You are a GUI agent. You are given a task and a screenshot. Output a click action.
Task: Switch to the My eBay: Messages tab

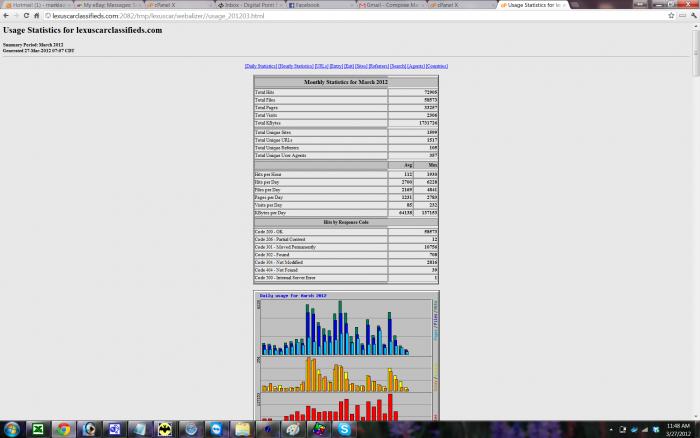pos(107,5)
